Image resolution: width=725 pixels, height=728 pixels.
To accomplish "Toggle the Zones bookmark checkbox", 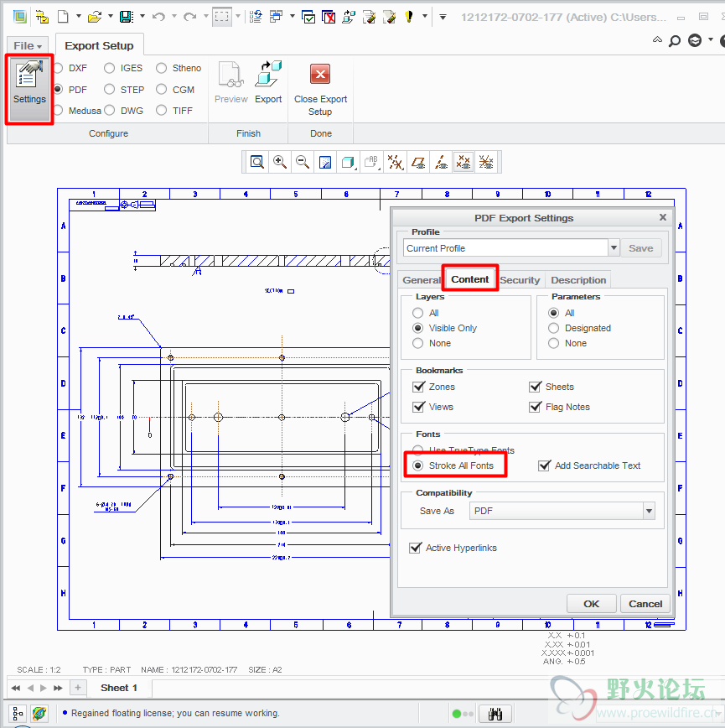I will (418, 387).
